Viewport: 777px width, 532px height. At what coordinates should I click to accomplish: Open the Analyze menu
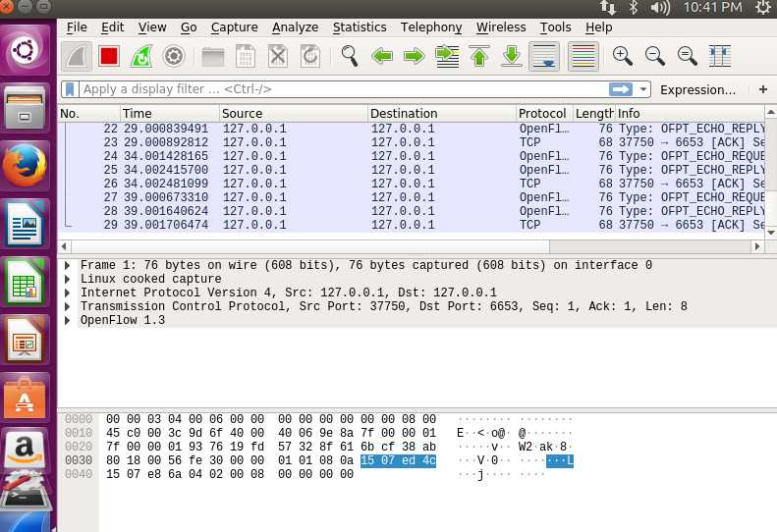[x=296, y=27]
